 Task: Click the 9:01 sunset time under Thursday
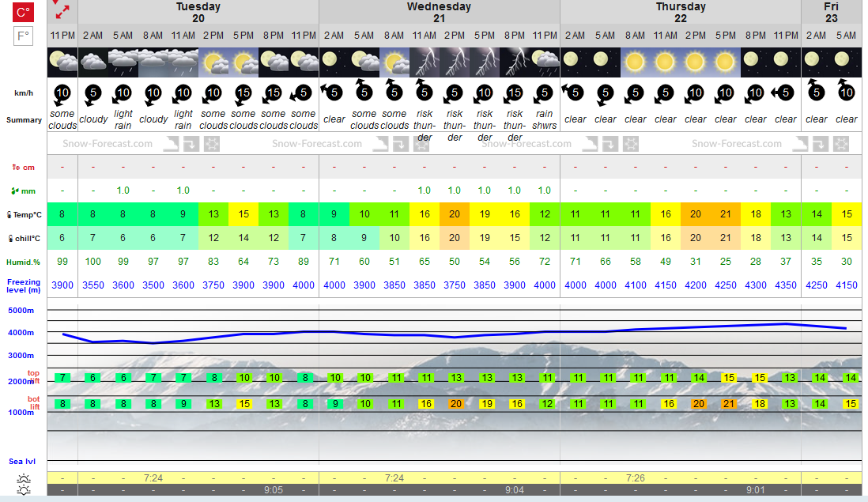(x=756, y=490)
